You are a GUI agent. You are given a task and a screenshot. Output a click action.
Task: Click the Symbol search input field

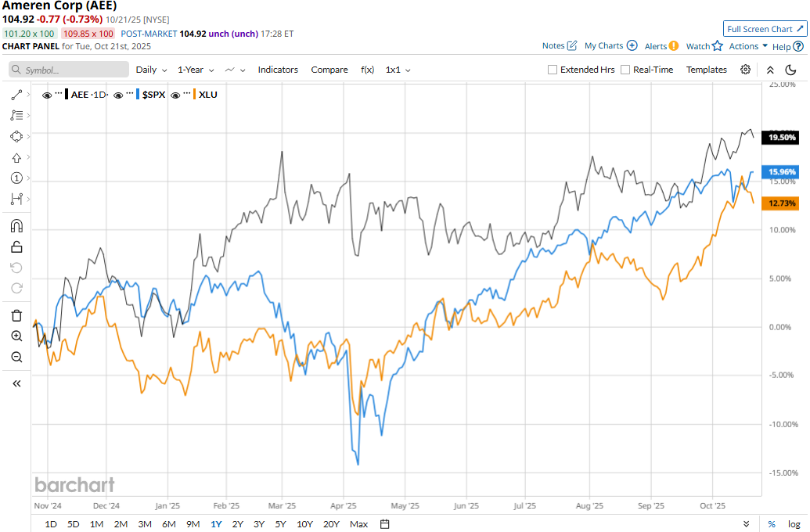coord(69,70)
